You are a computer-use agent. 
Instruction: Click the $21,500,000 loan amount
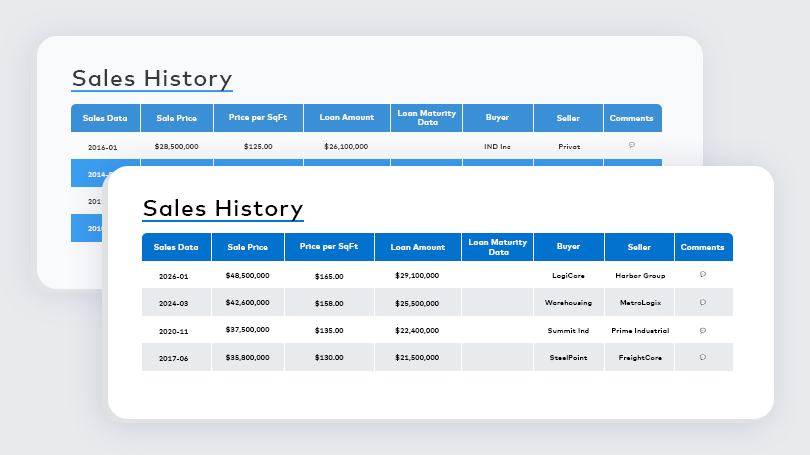[417, 357]
